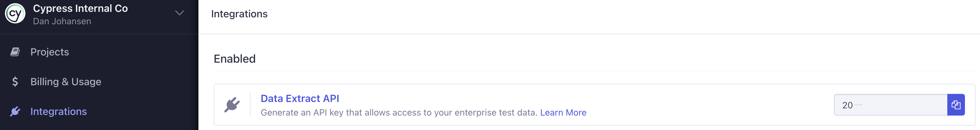The image size is (980, 130).
Task: Click the Cypress logo in the sidebar
Action: [x=15, y=14]
